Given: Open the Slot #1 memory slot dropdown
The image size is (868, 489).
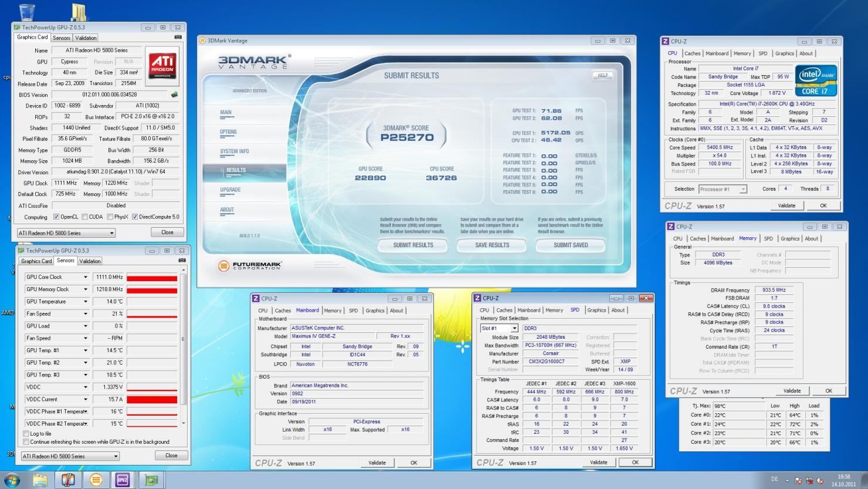Looking at the screenshot, I should click(499, 328).
